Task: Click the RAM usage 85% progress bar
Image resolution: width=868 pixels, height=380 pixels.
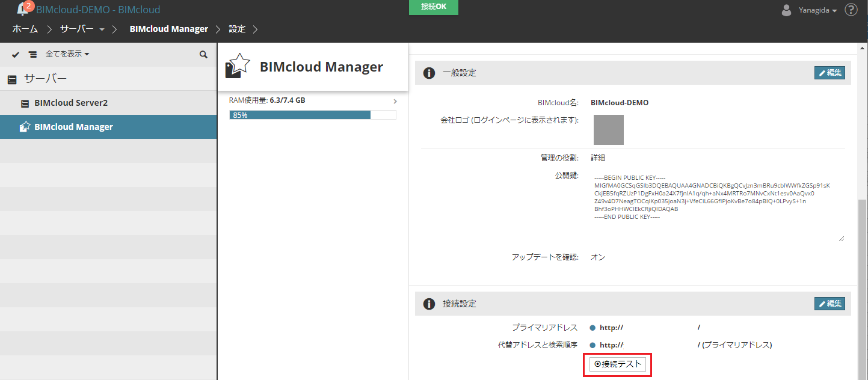Action: pyautogui.click(x=313, y=115)
